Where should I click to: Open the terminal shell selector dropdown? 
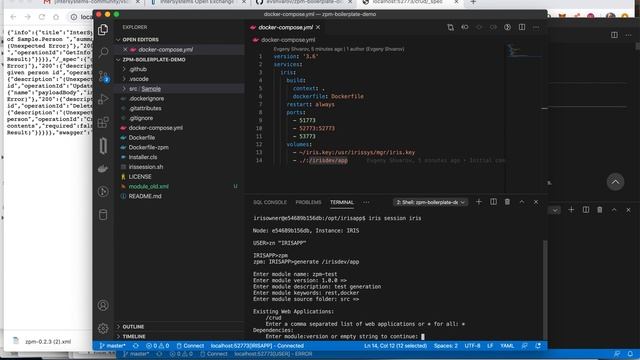[x=430, y=202]
